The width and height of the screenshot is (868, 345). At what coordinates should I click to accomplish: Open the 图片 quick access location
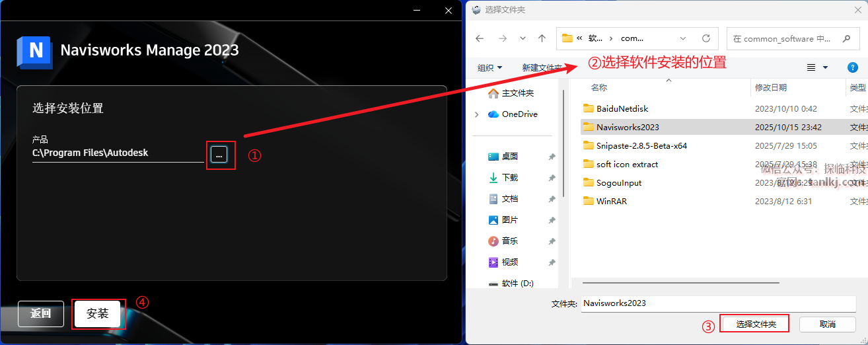coord(509,220)
